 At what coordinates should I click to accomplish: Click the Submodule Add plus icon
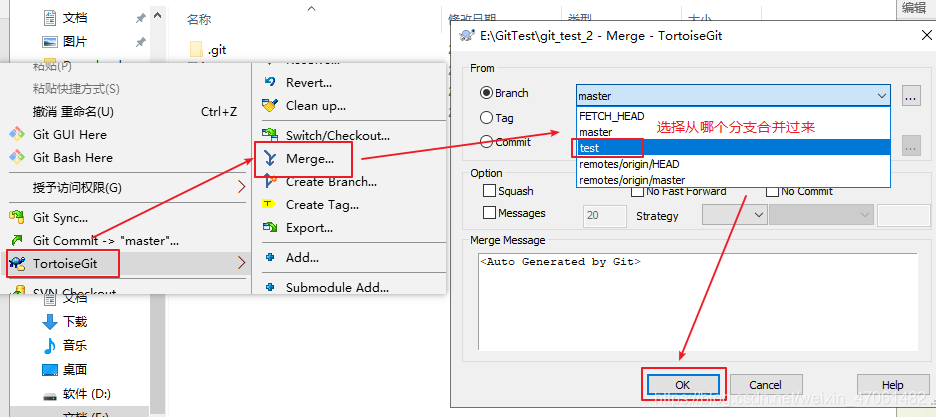coord(270,287)
